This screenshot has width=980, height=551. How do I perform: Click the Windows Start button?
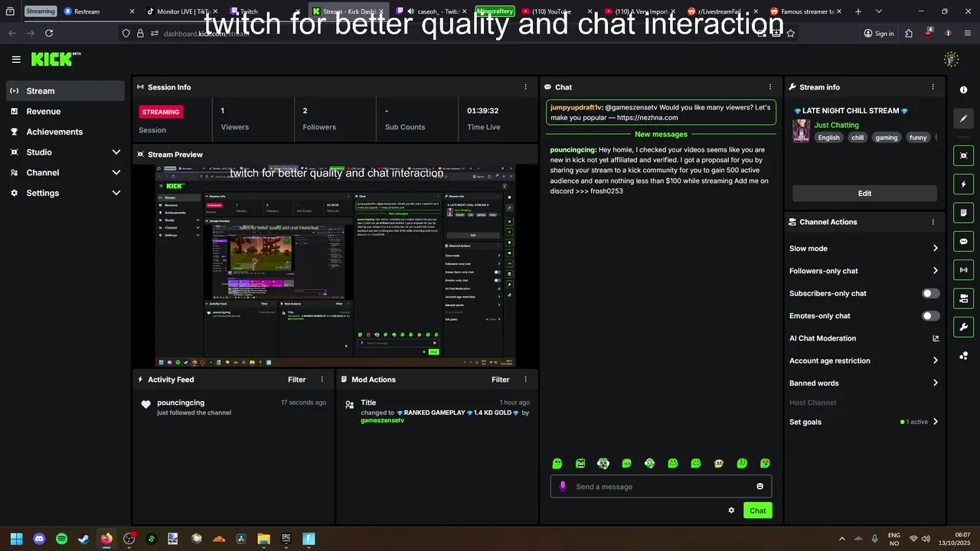17,539
